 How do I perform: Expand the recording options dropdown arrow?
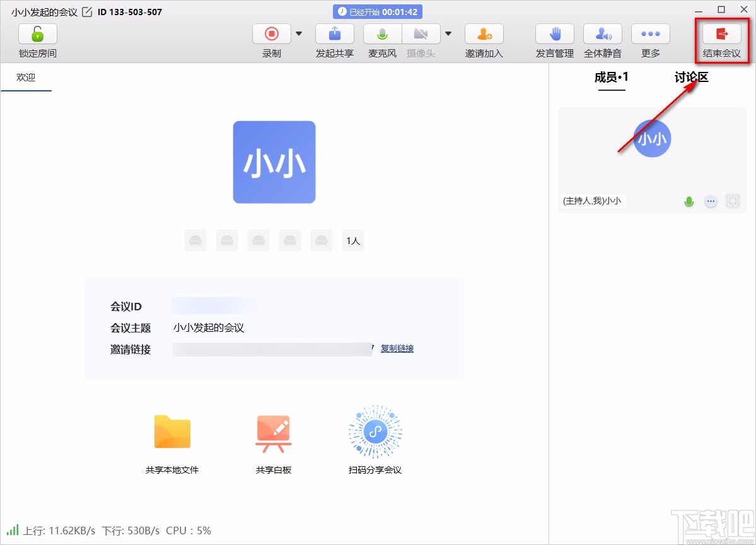298,33
